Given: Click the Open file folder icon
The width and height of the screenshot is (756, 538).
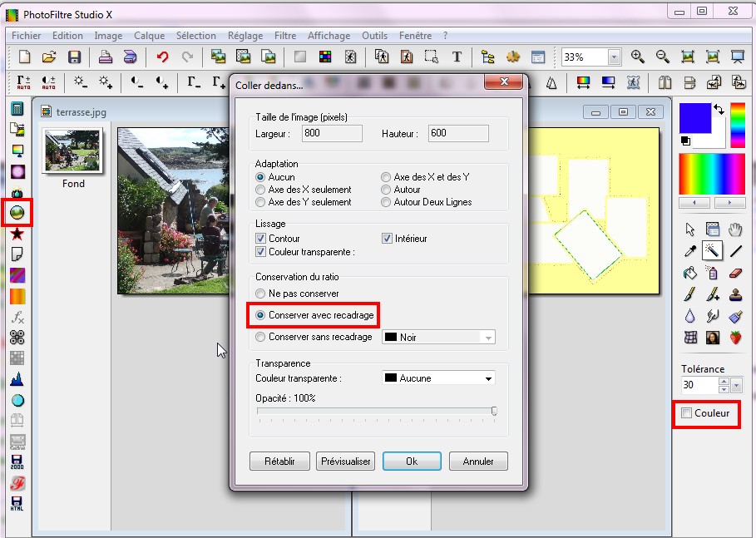Looking at the screenshot, I should (x=49, y=57).
